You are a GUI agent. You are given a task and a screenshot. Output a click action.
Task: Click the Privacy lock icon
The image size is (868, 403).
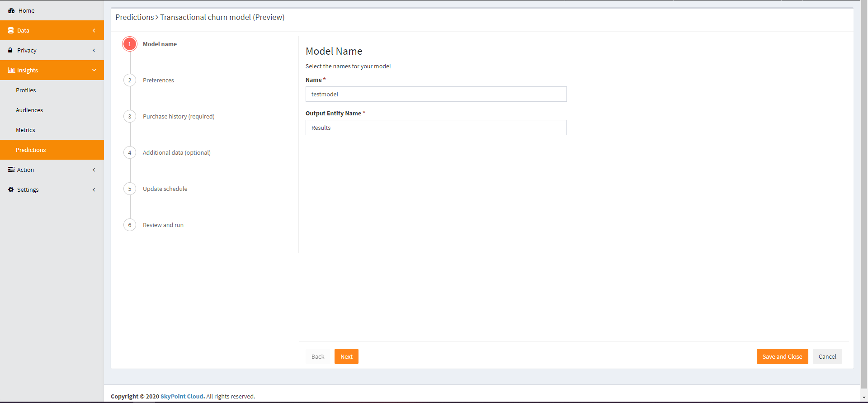10,50
